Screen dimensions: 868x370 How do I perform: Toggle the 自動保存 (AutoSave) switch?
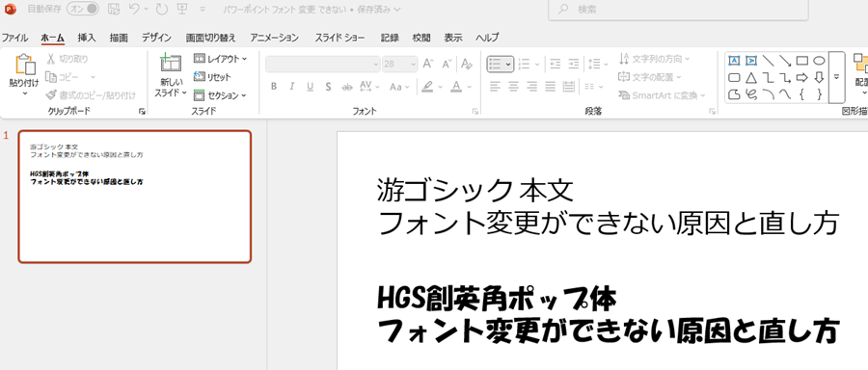(83, 9)
